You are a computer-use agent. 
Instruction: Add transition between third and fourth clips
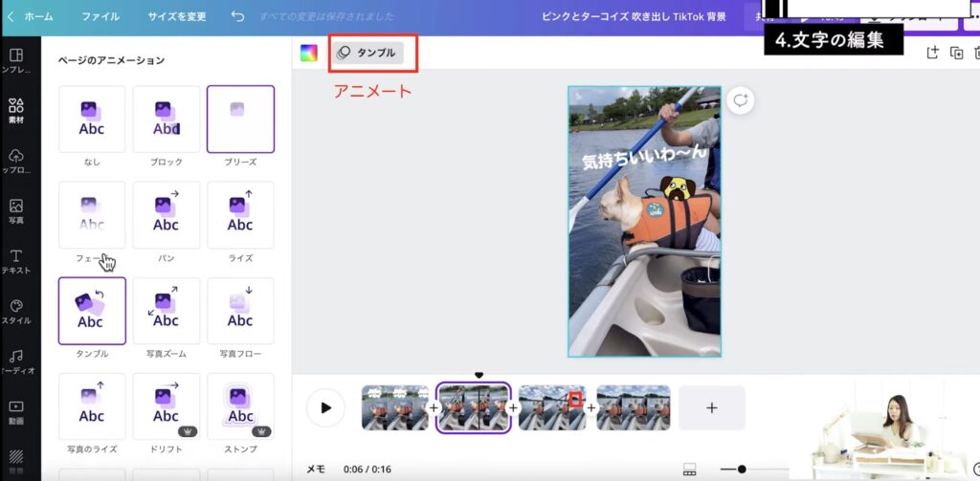pos(590,408)
